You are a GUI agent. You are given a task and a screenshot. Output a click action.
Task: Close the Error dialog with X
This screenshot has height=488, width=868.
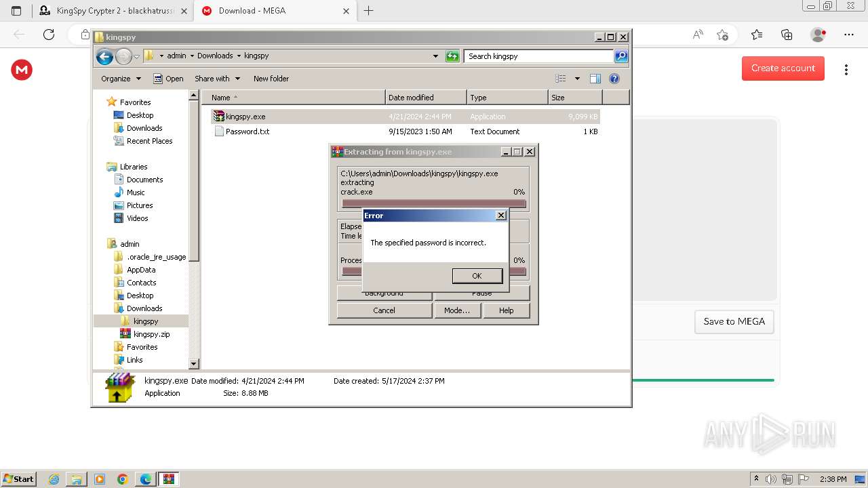click(501, 216)
